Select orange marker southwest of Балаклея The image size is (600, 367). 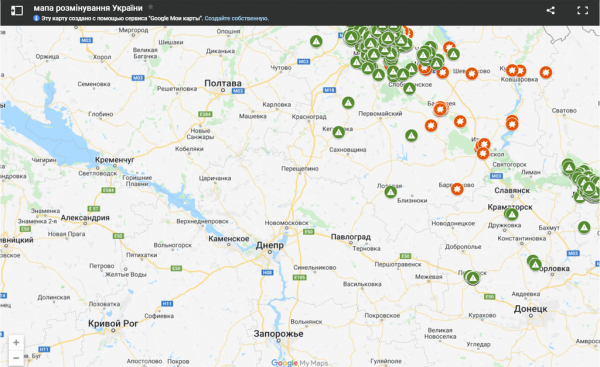click(431, 125)
